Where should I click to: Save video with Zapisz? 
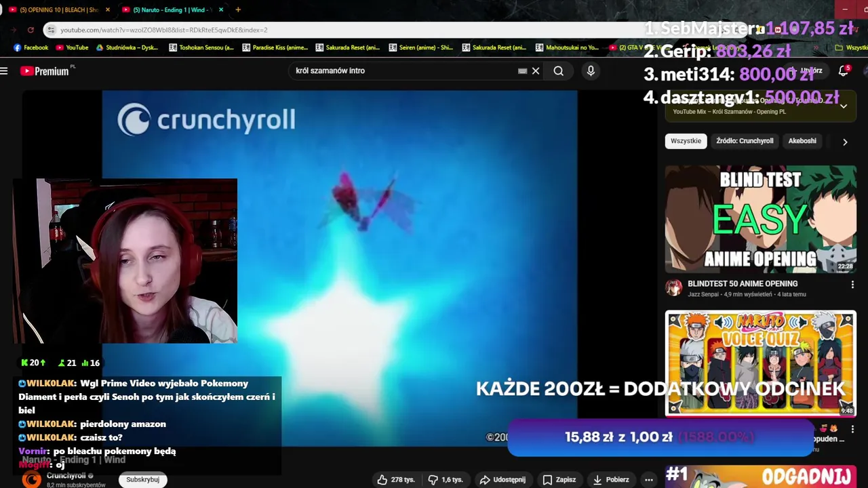(559, 479)
